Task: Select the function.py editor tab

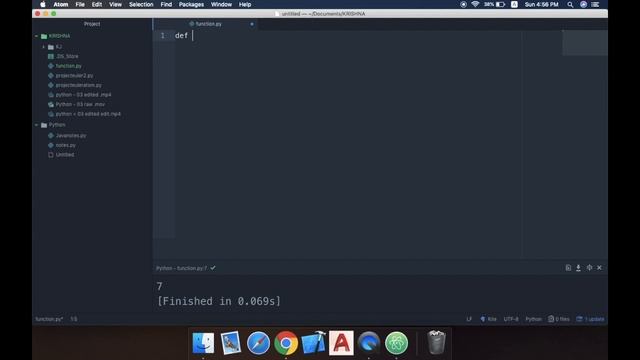Action: click(x=205, y=24)
